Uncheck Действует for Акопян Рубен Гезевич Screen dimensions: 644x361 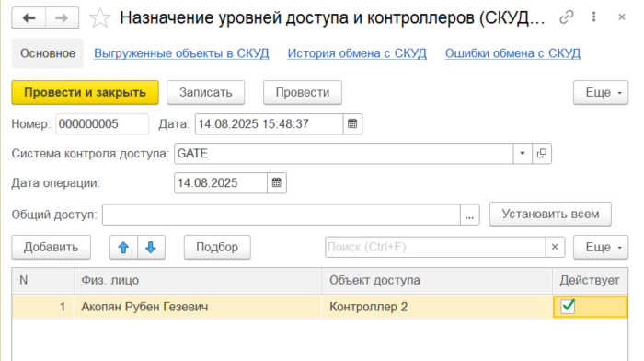[x=568, y=307]
